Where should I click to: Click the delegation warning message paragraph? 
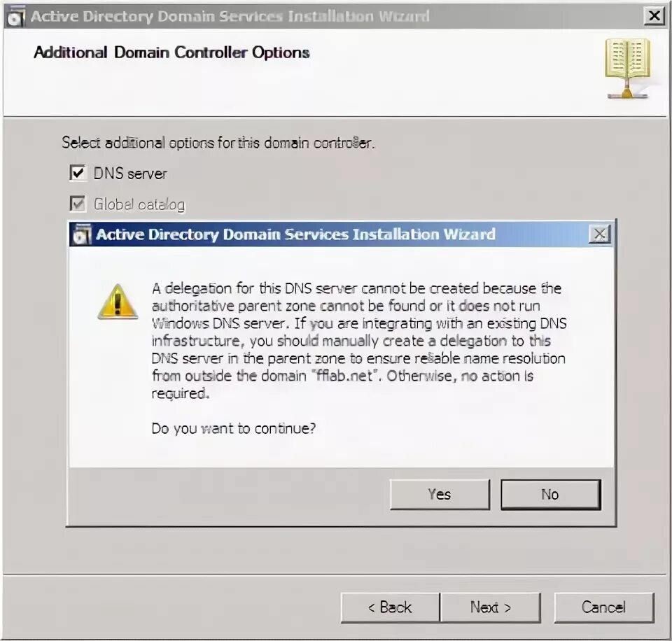pos(359,341)
